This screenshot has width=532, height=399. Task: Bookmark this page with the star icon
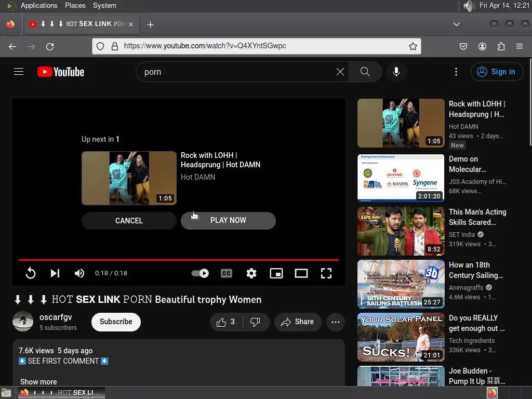pos(413,46)
